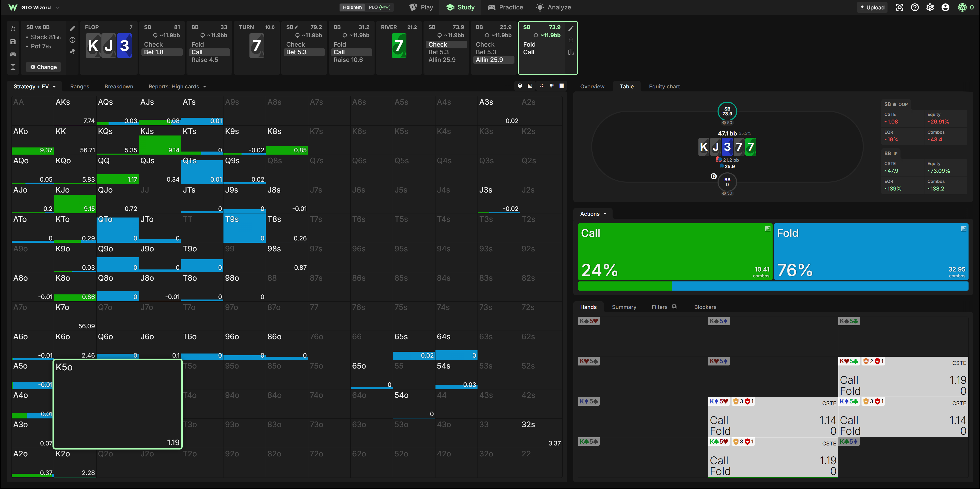Select the KK cell in the hand matrix

point(75,140)
